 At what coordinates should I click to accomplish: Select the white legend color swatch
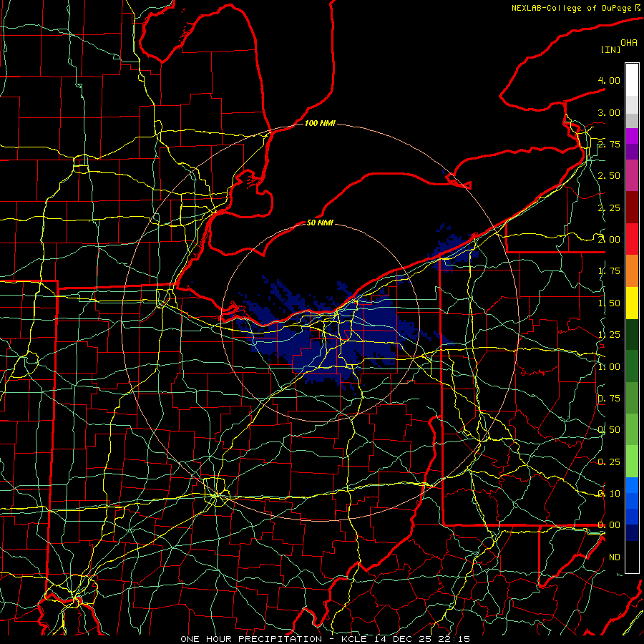[632, 80]
